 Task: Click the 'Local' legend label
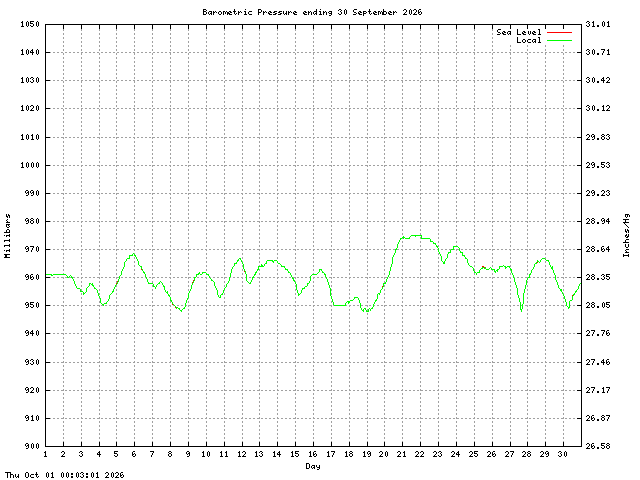coord(529,40)
